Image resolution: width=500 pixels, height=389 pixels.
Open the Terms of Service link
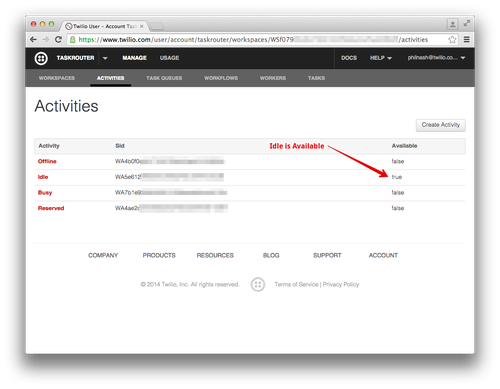(296, 284)
